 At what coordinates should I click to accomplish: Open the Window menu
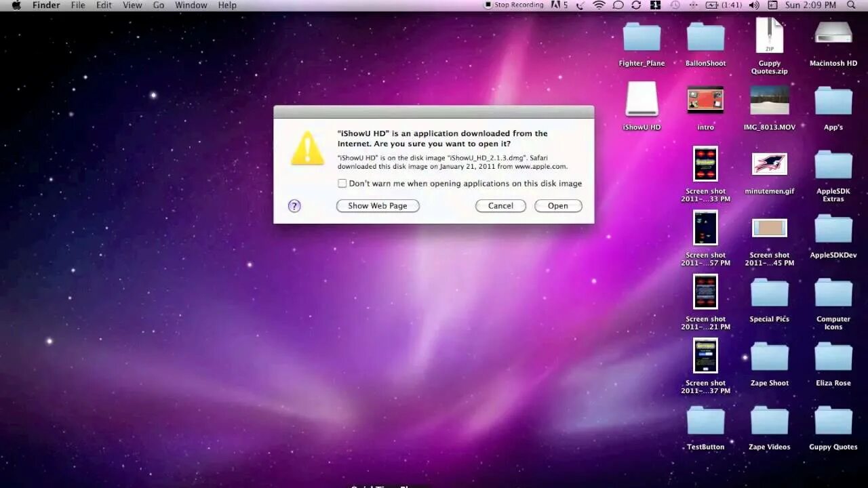pos(191,5)
